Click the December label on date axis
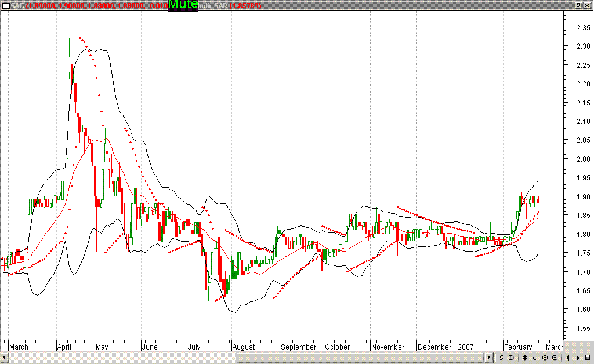Image resolution: width=594 pixels, height=364 pixels. pos(434,347)
